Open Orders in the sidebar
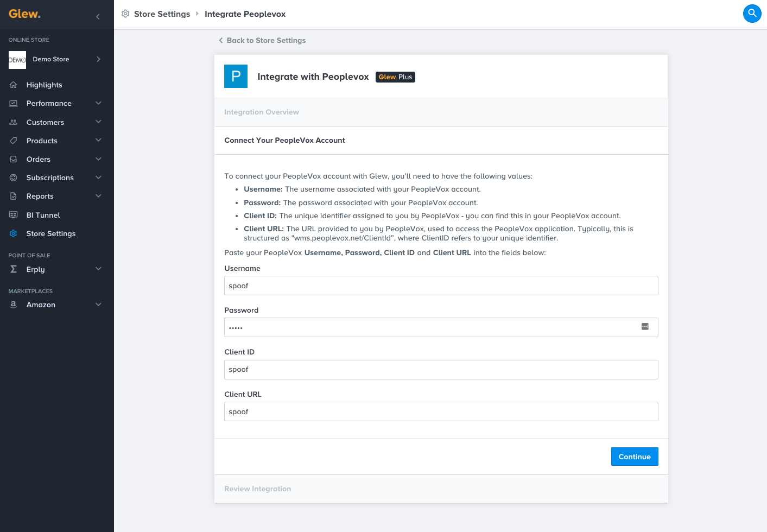This screenshot has width=767, height=532. 38,159
